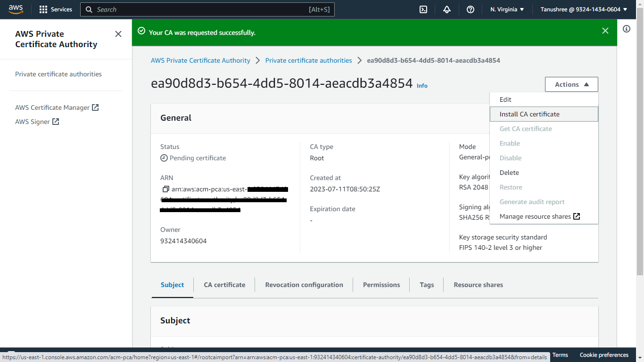The width and height of the screenshot is (644, 362).
Task: Open the Revocation configuration tab
Action: point(304,285)
